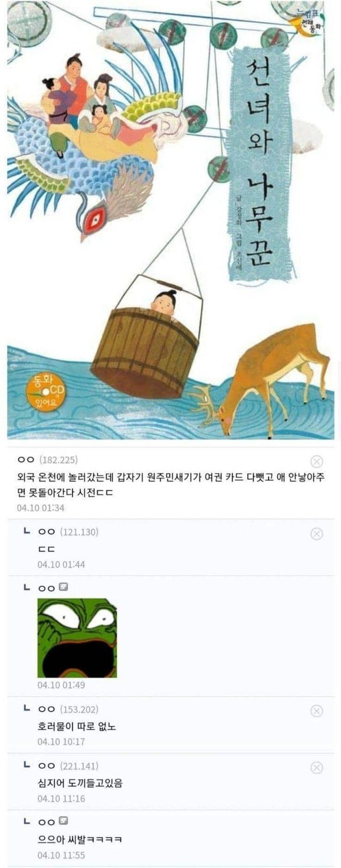
Task: Open the 선녀와 나무꾼 book cover image
Action: pyautogui.click(x=170, y=218)
